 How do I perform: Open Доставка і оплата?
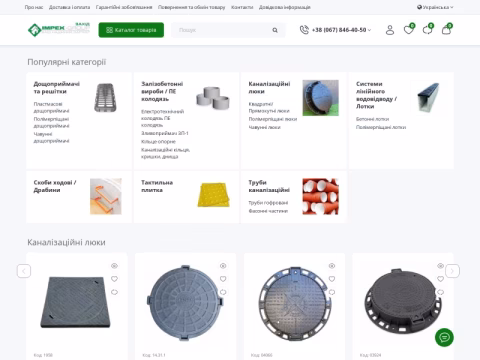[x=69, y=7]
